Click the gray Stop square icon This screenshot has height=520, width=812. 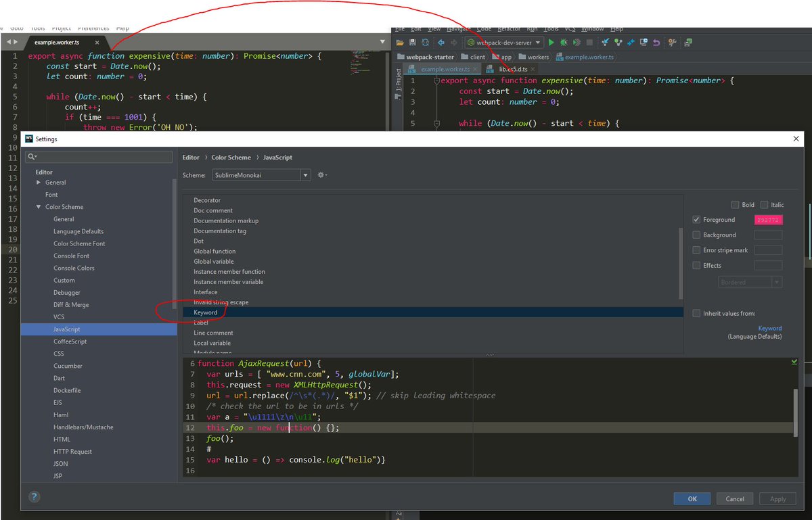[589, 43]
